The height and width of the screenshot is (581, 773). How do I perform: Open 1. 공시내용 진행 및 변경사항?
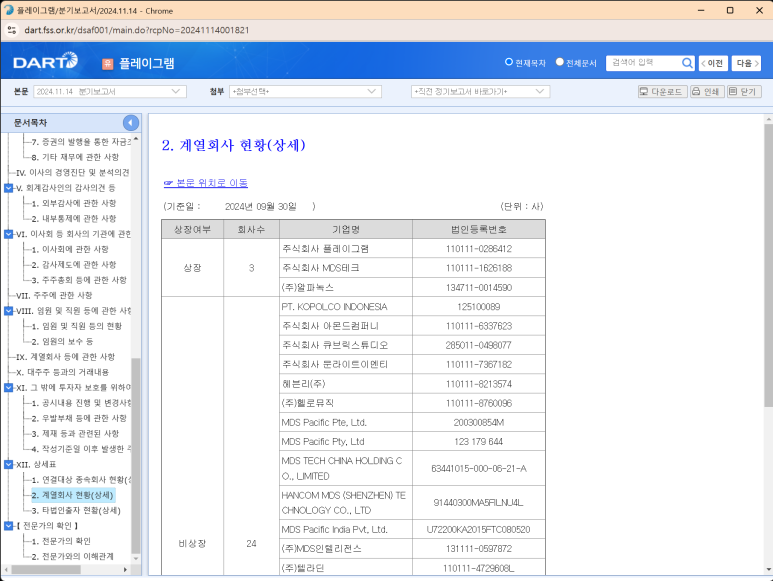coord(81,403)
